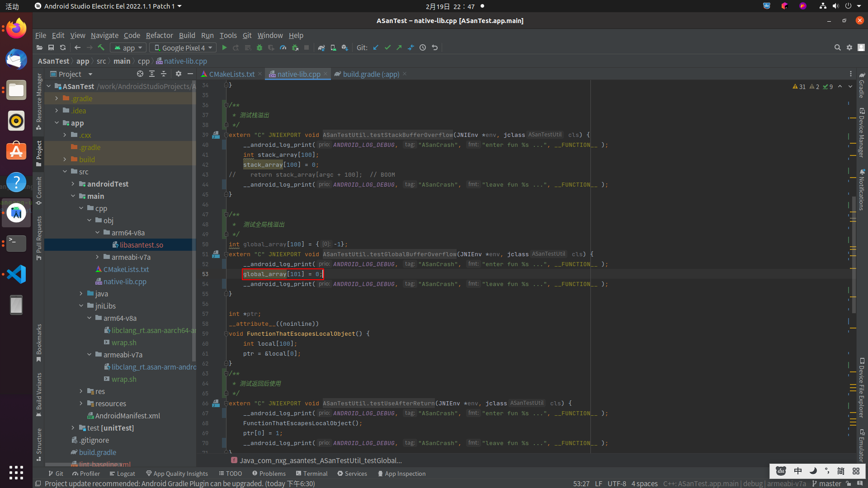Select opened file target icon in Project panel
The height and width of the screenshot is (488, 868).
[140, 74]
